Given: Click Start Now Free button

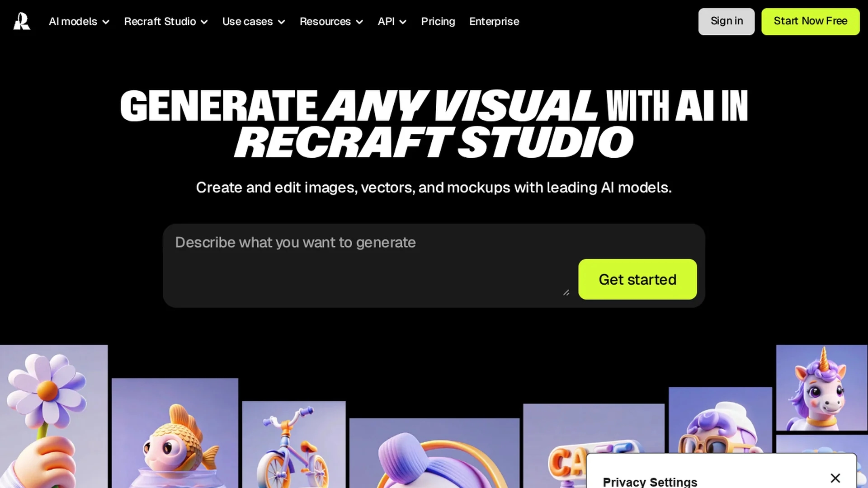Looking at the screenshot, I should [810, 21].
